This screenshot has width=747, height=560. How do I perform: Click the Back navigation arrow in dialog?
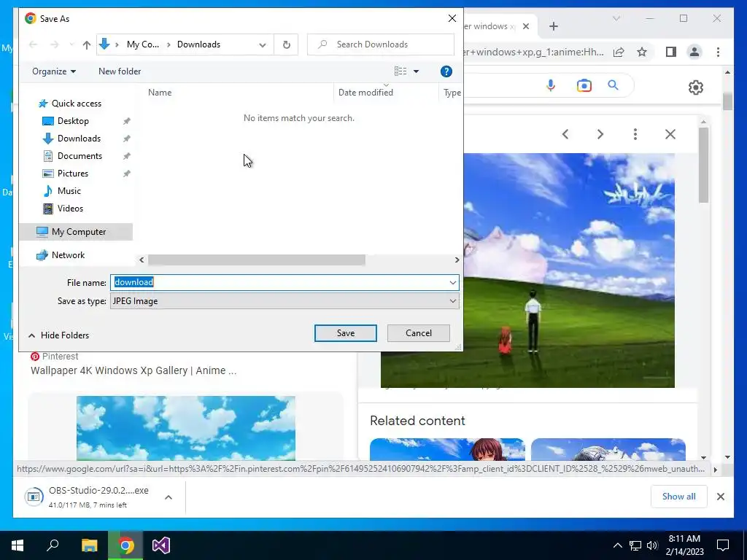(33, 44)
